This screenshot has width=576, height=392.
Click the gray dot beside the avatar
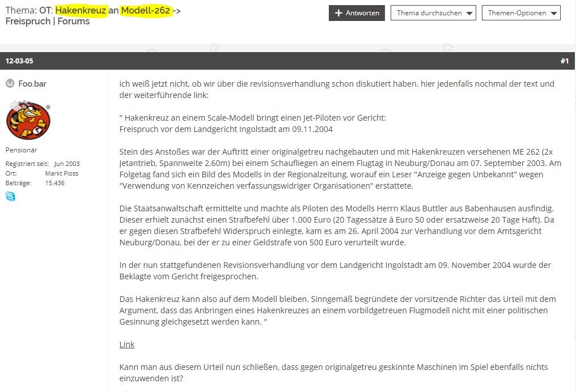pos(48,106)
